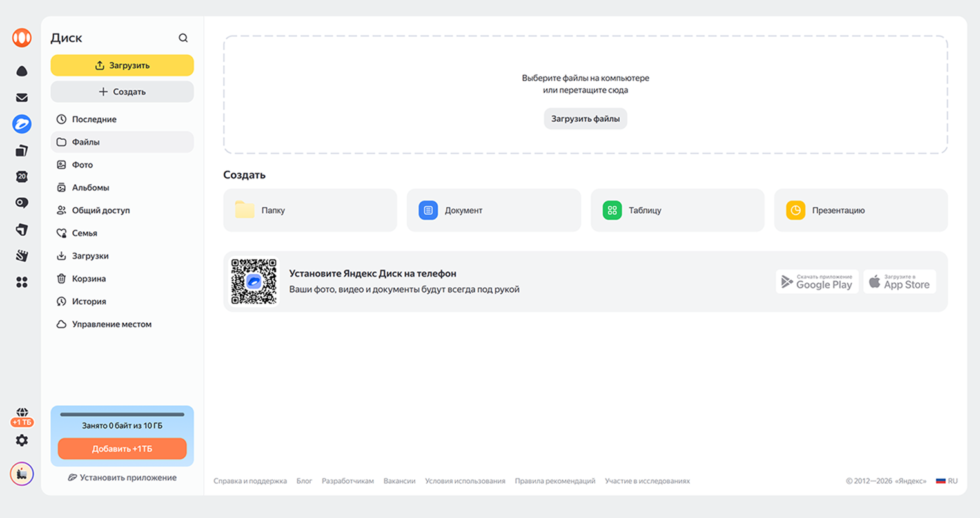Click the App Store badge

click(x=899, y=282)
